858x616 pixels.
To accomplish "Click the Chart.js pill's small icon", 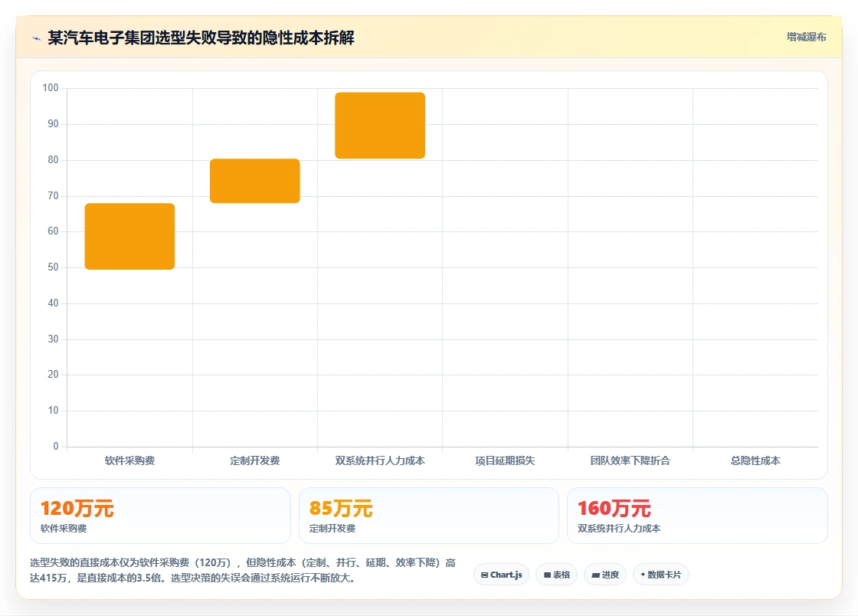I will pos(484,575).
